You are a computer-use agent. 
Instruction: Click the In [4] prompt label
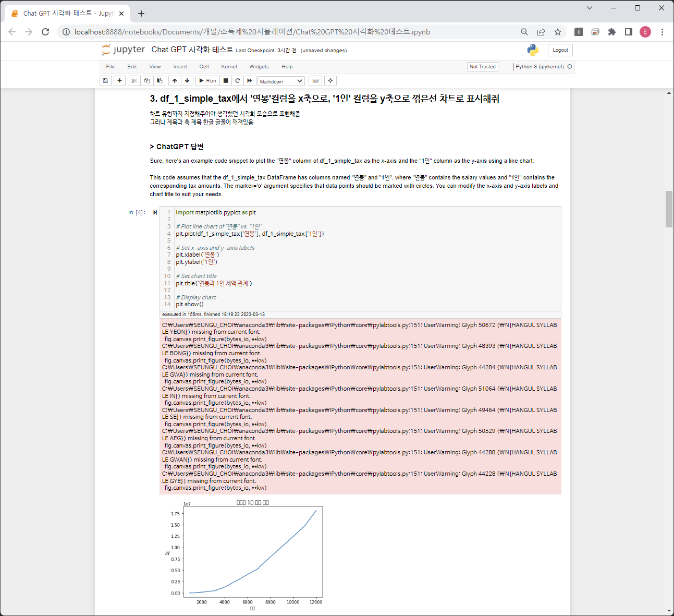point(137,212)
